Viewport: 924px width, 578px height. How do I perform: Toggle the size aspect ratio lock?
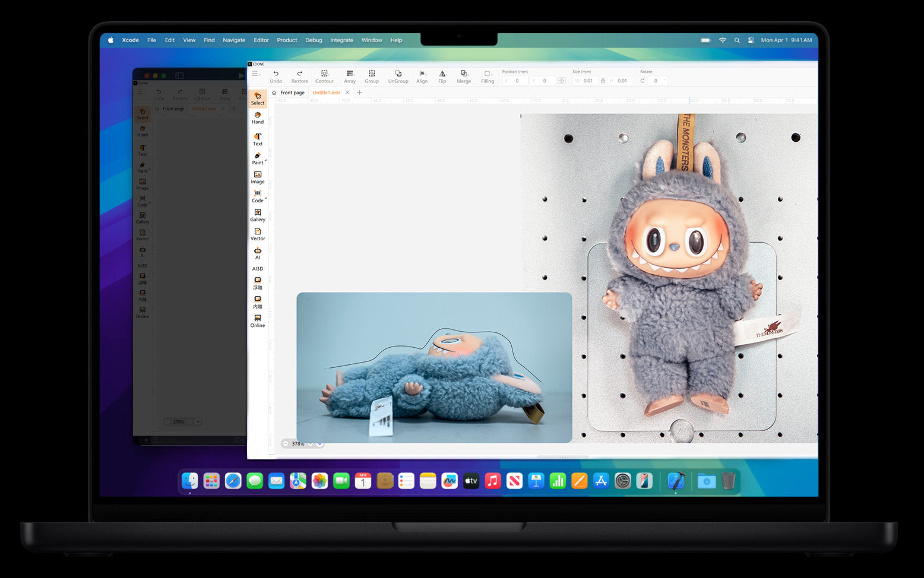603,81
